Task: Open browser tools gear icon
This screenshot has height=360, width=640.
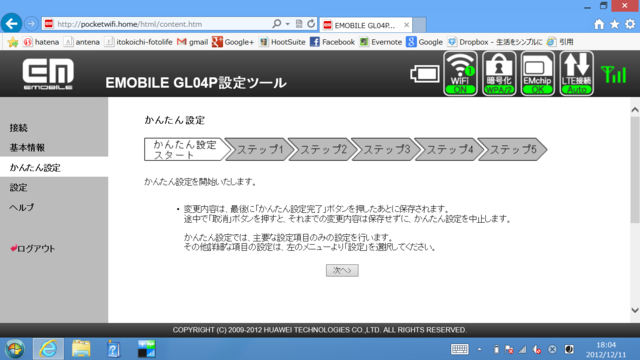Action: 630,24
